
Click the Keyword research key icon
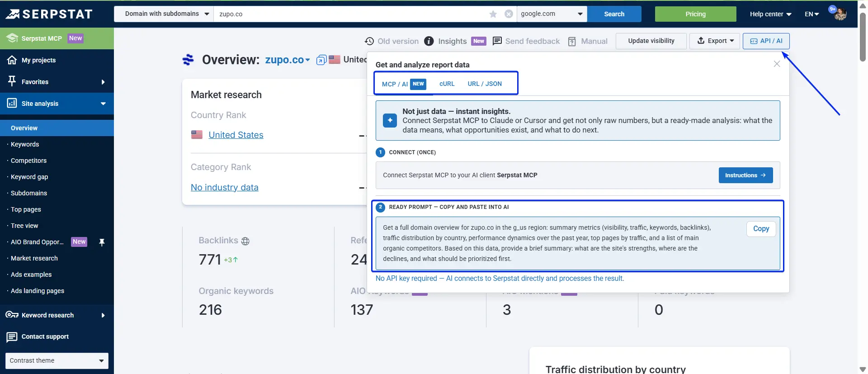(x=12, y=315)
